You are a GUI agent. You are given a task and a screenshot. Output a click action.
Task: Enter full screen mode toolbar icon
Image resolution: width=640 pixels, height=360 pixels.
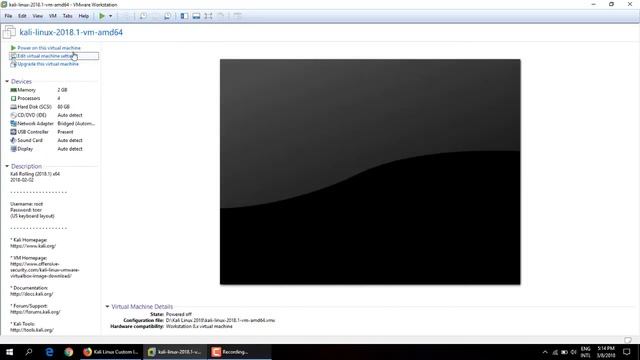(209, 16)
